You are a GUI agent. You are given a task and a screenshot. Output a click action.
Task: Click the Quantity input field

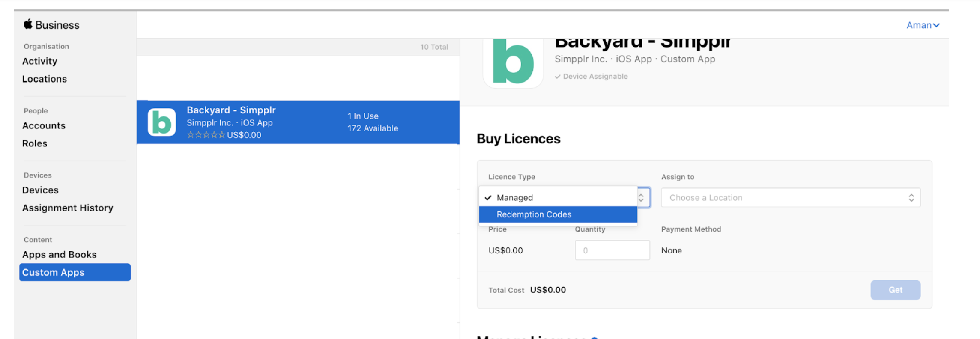[x=612, y=250]
